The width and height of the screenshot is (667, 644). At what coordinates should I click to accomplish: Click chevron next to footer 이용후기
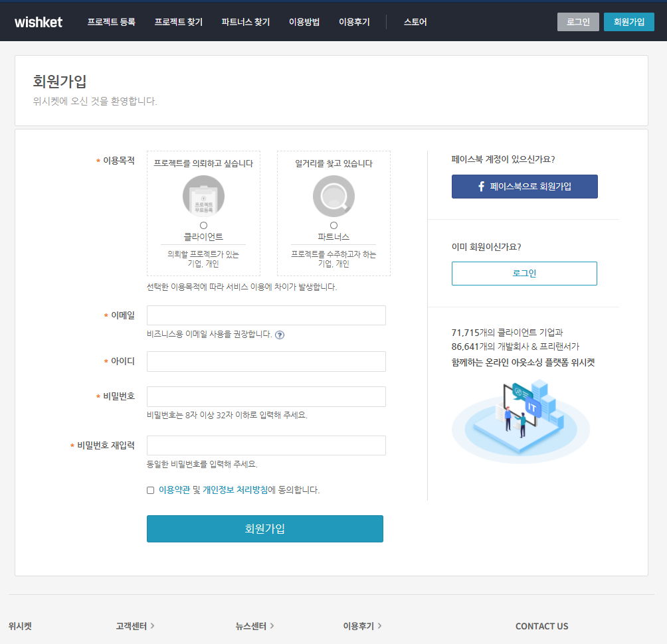coord(379,625)
